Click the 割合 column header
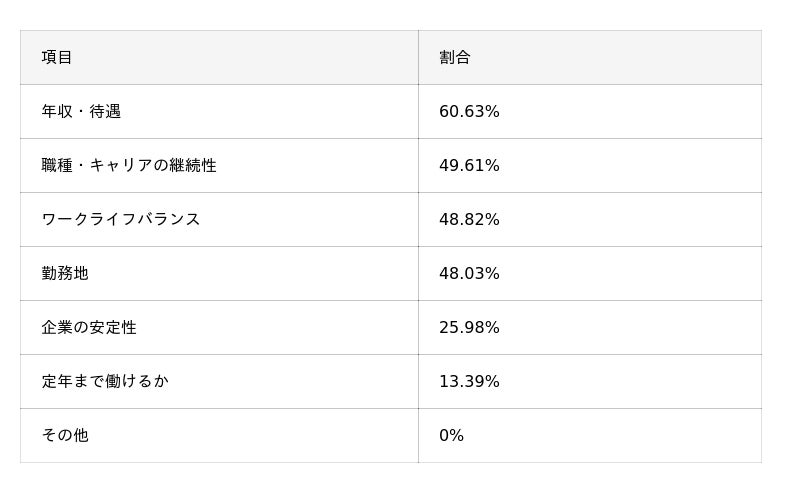 (455, 58)
